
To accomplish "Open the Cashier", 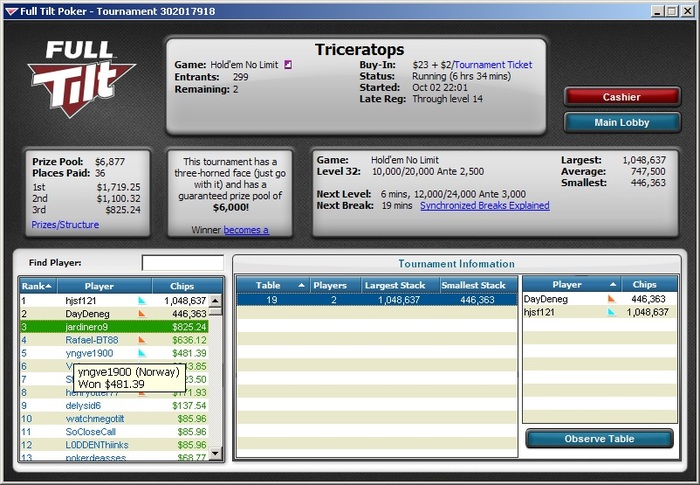I will pyautogui.click(x=622, y=97).
